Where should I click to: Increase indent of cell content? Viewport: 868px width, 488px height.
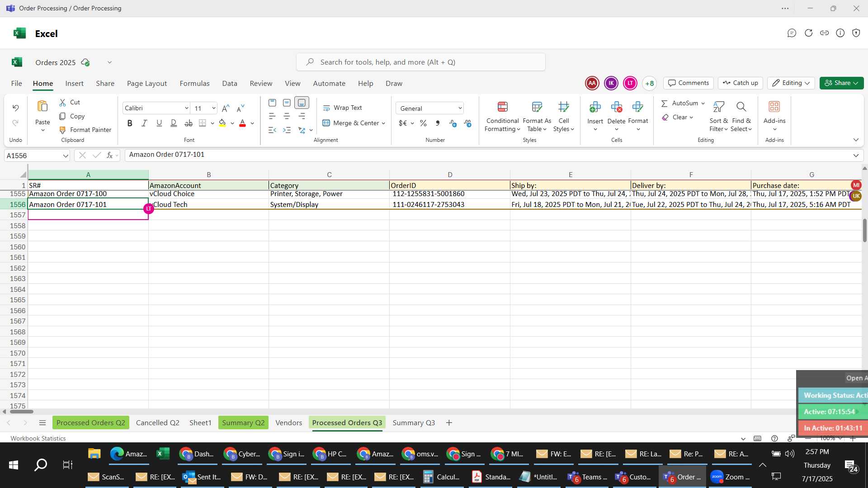coord(287,130)
